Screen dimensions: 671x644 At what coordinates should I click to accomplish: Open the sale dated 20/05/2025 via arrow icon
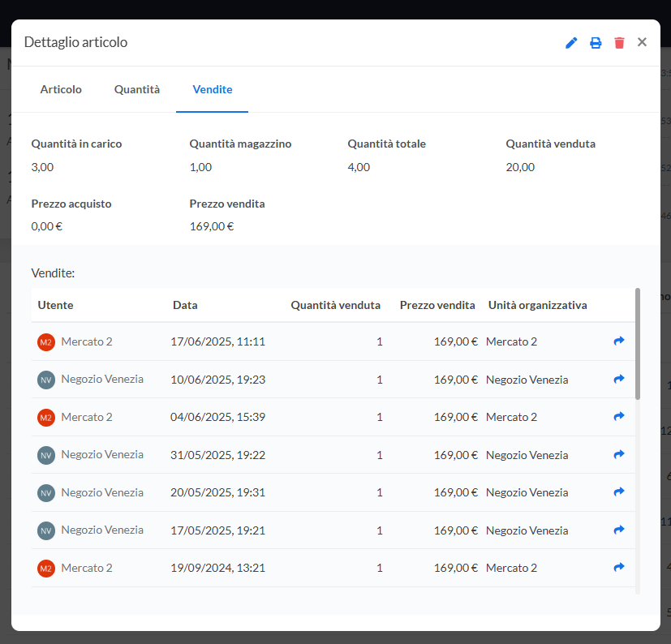pos(619,492)
